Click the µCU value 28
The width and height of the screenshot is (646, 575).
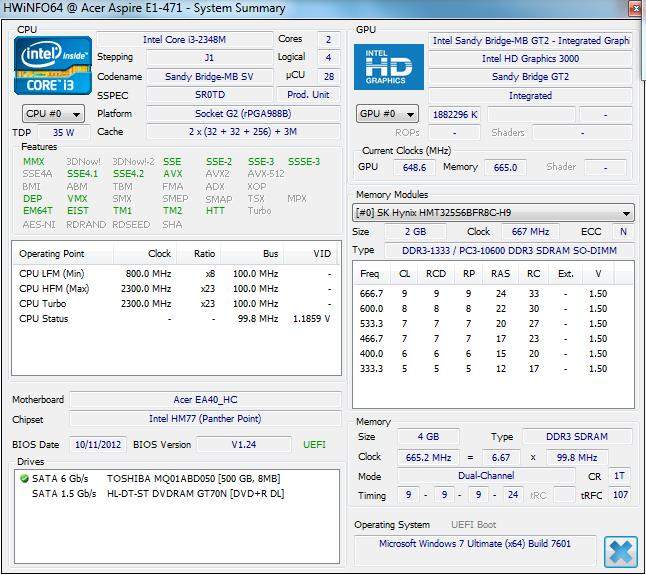click(x=328, y=76)
